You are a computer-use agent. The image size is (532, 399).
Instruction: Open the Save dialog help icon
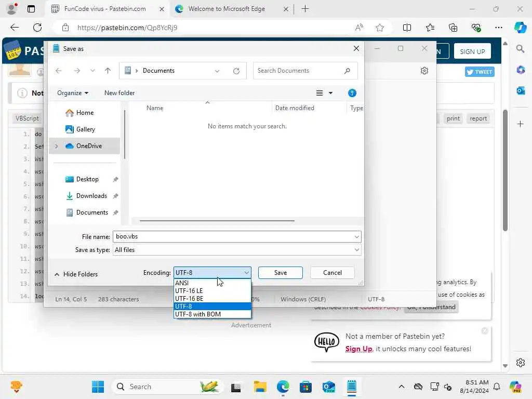coord(352,93)
